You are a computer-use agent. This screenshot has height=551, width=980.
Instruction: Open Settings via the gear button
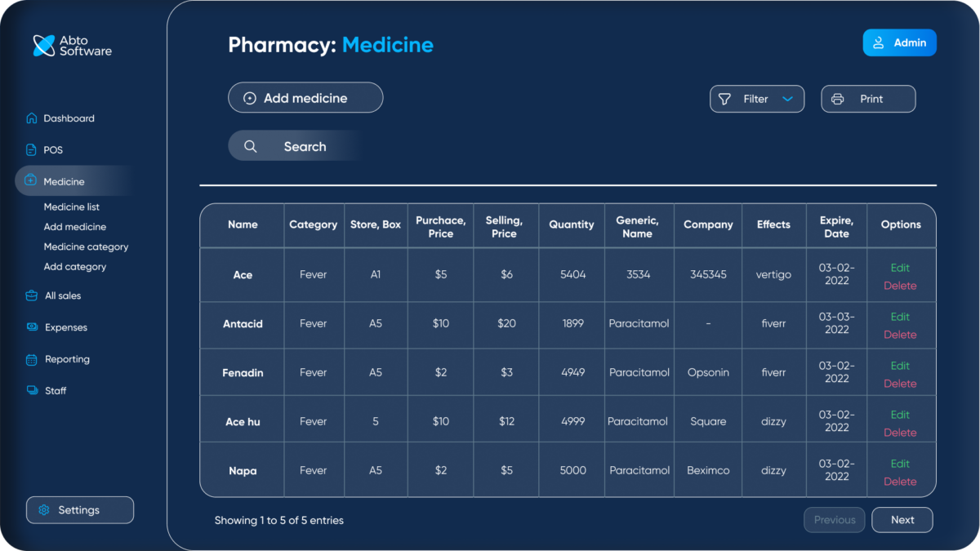point(79,509)
